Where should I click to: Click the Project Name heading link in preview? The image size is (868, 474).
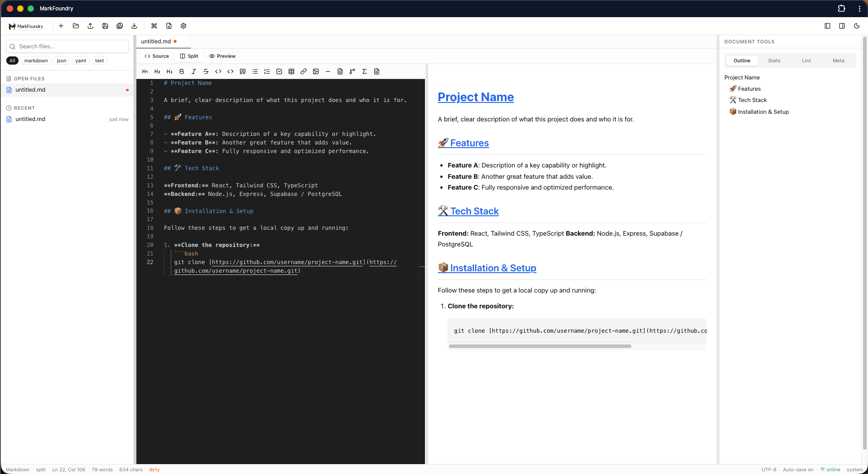click(x=476, y=97)
